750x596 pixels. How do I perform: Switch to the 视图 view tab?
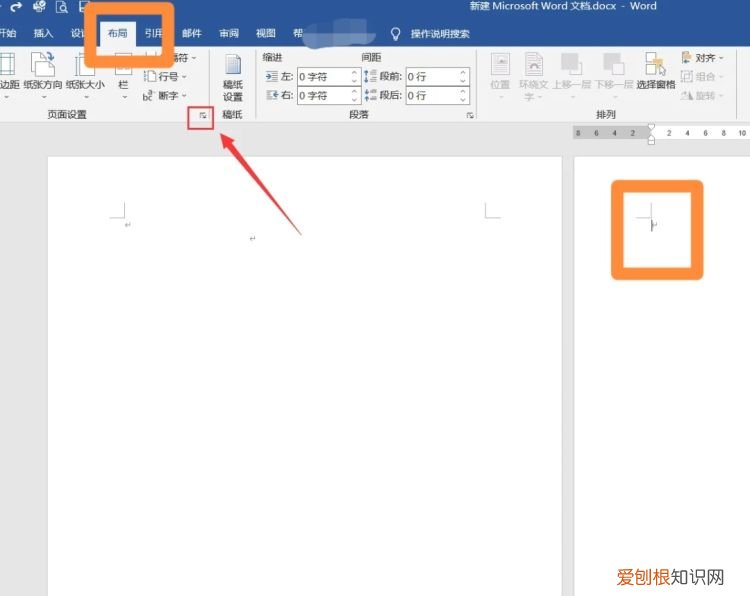click(x=265, y=33)
